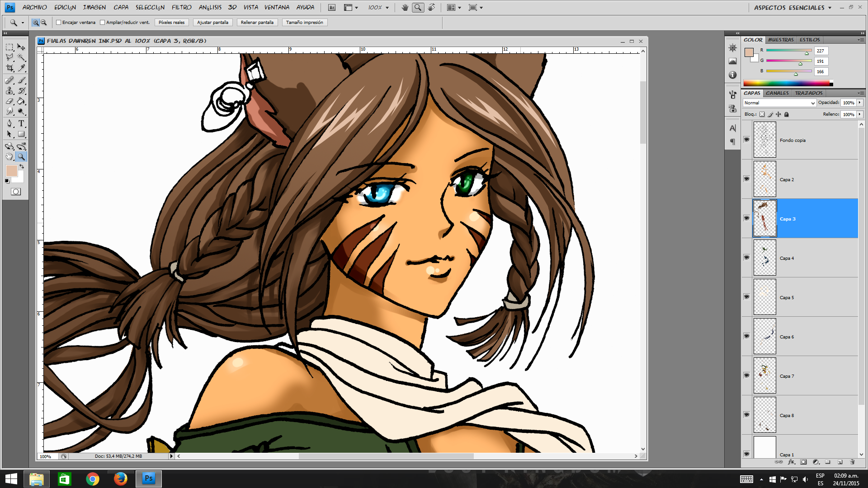Viewport: 868px width, 488px height.
Task: Open the adjustment layer menu icon
Action: [x=816, y=462]
